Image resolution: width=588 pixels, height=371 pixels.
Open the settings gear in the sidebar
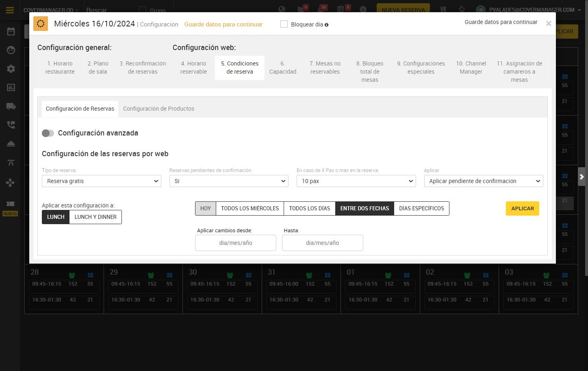(11, 69)
